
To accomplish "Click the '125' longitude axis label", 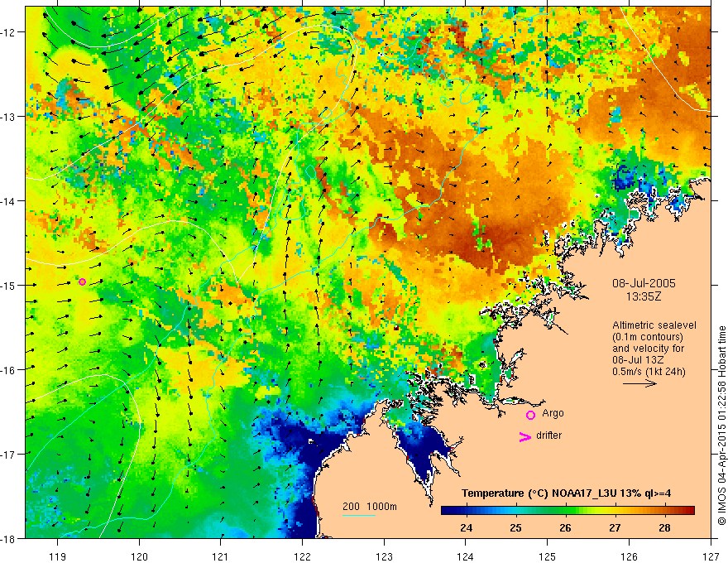I will tap(548, 556).
